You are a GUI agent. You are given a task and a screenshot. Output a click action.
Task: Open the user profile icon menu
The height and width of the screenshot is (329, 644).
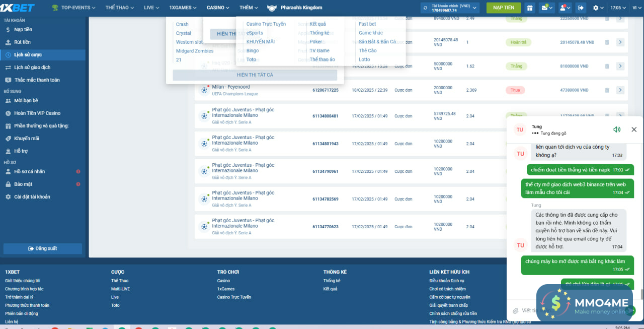point(565,8)
